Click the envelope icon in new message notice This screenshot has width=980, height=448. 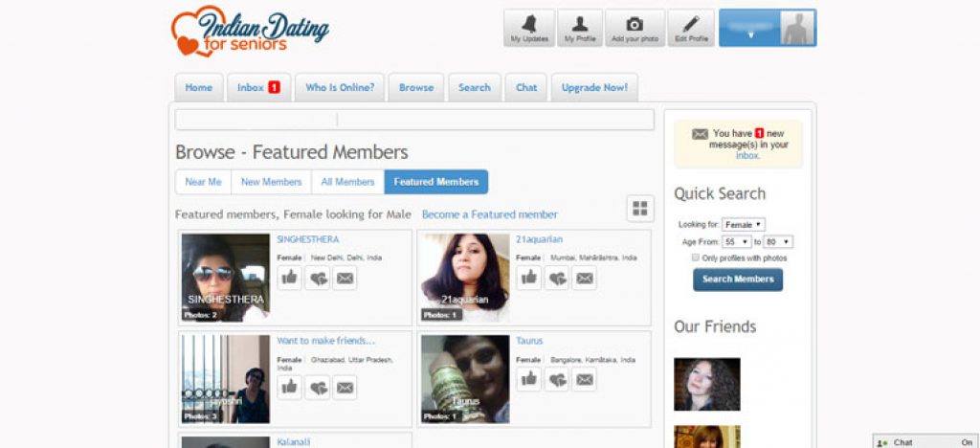(700, 134)
